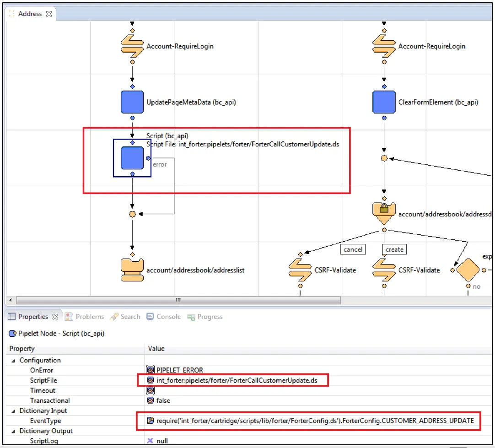Click ScriptLog null value icon
The height and width of the screenshot is (448, 495).
pyautogui.click(x=150, y=440)
